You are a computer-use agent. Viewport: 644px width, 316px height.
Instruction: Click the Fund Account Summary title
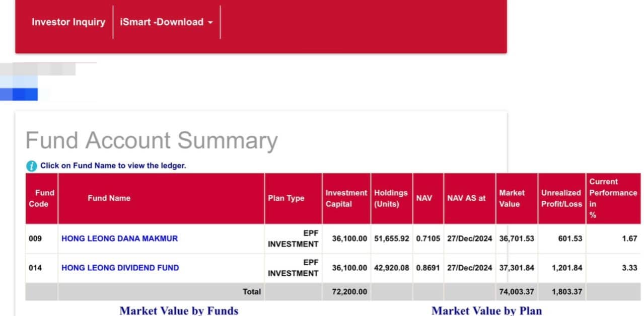(152, 140)
